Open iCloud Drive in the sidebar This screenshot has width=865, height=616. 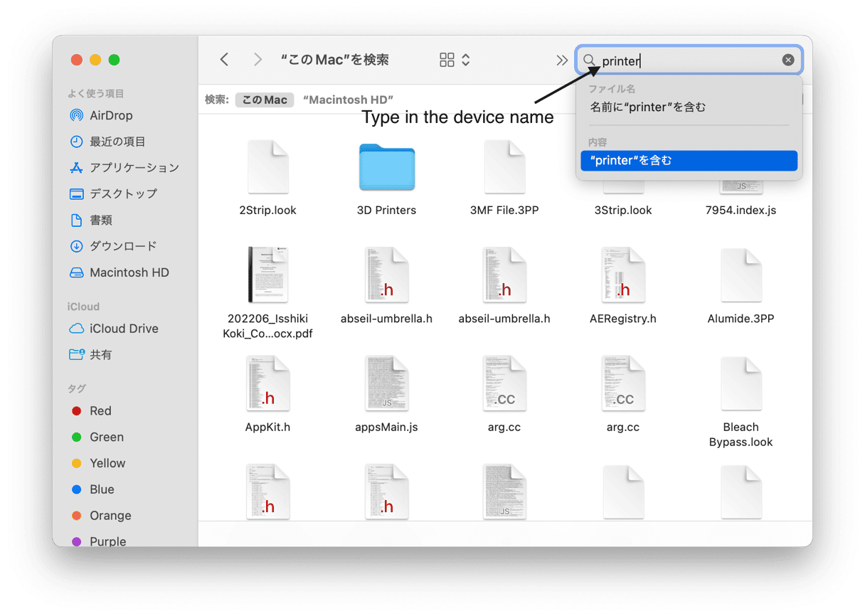(x=113, y=329)
